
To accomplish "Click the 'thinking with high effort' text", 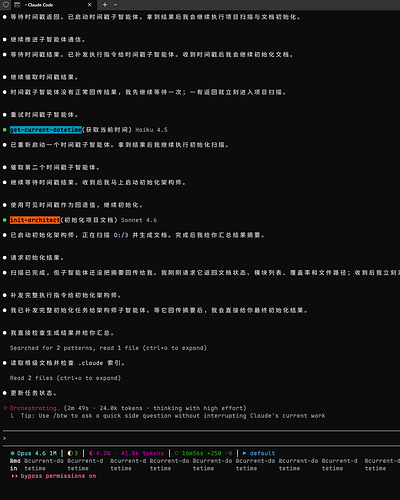I will pyautogui.click(x=199, y=408).
